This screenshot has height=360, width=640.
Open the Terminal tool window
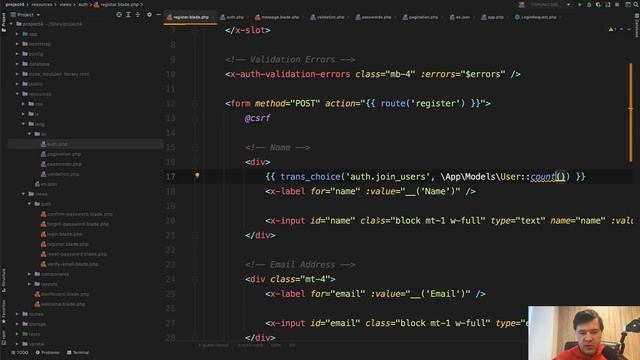click(78, 353)
